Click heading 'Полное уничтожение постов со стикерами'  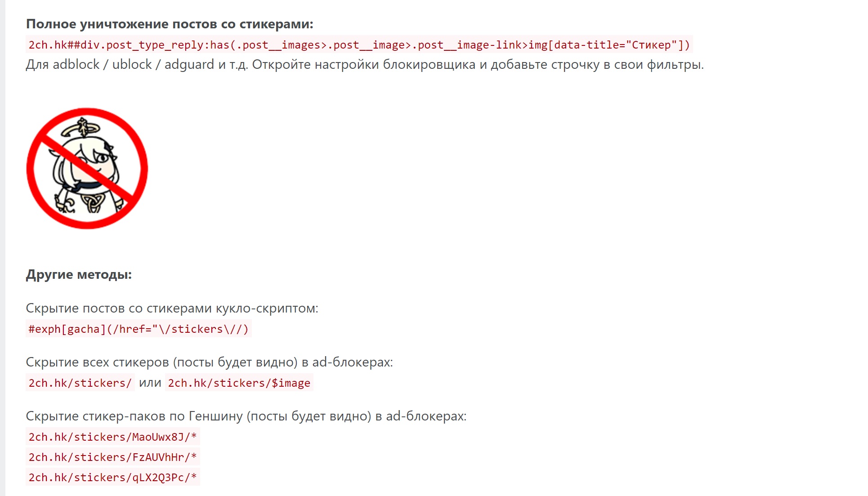[x=170, y=24]
